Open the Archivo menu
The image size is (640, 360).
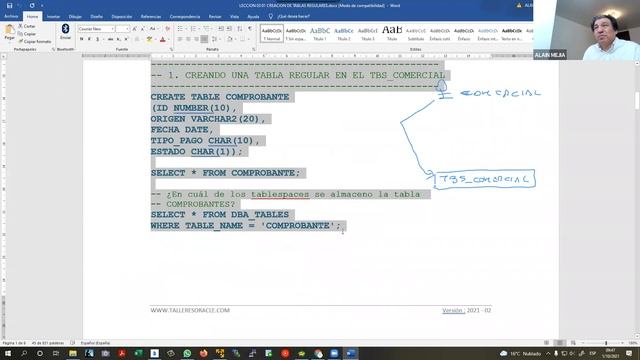(11, 17)
